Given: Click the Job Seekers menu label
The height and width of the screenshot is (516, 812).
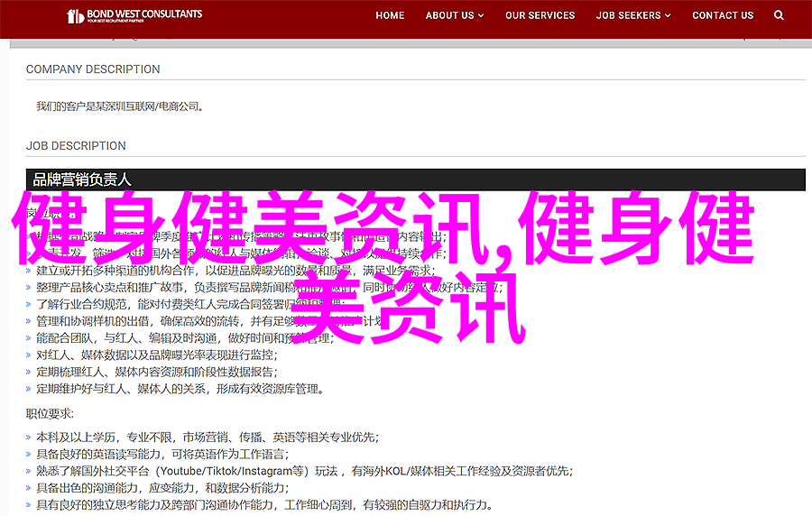Looking at the screenshot, I should pyautogui.click(x=629, y=15).
